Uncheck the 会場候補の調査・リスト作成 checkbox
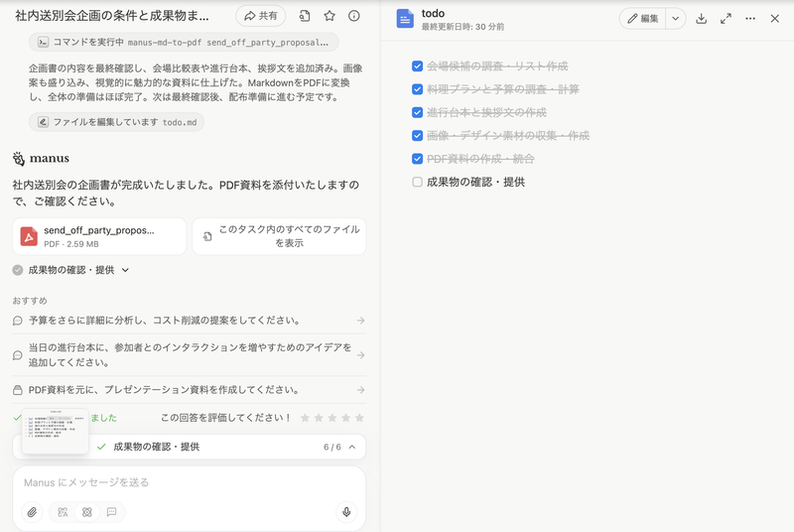 (418, 66)
